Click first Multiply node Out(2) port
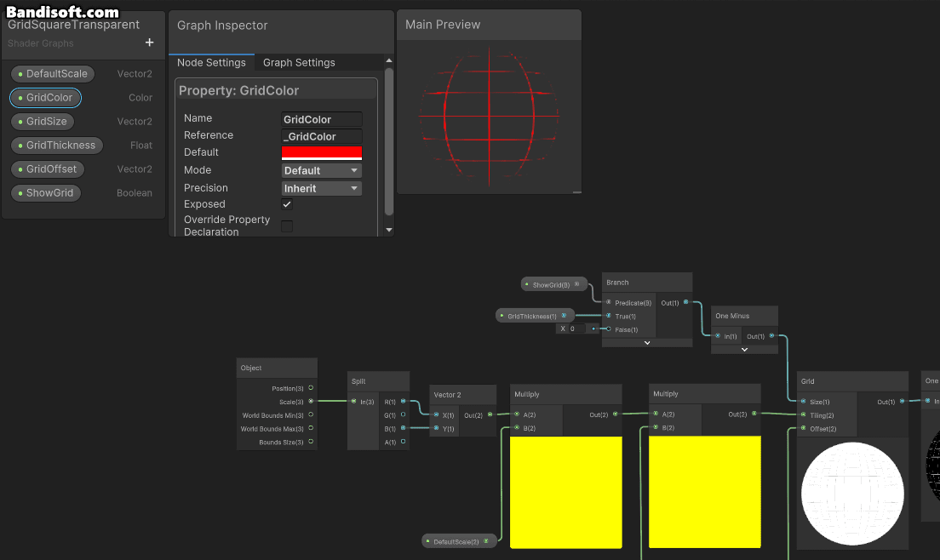This screenshot has width=940, height=560. pyautogui.click(x=615, y=414)
